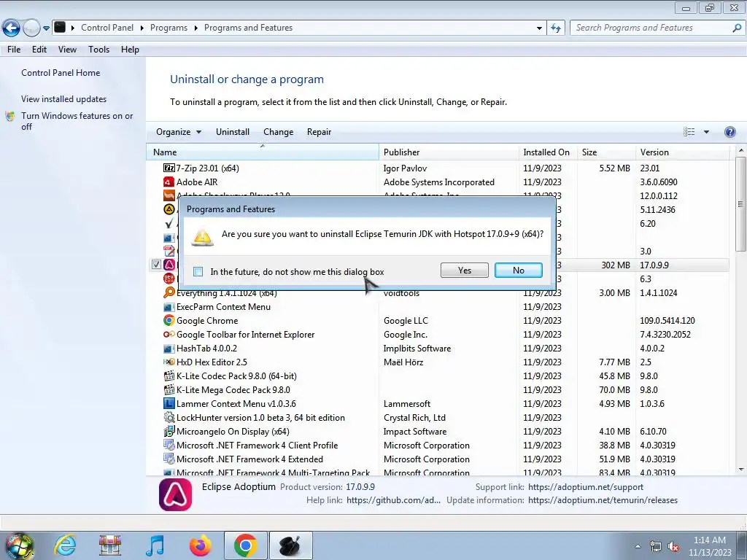Click the music note taskbar icon

click(x=155, y=545)
